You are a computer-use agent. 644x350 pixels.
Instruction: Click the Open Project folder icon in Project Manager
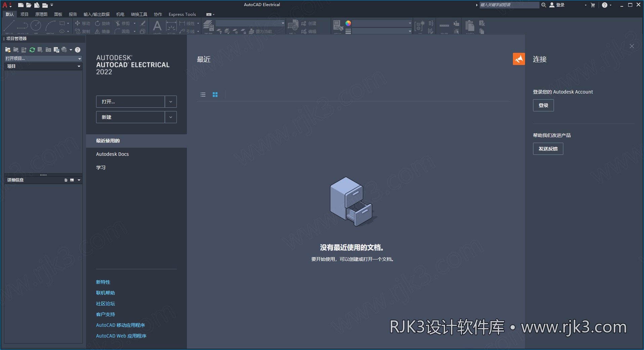coord(8,50)
